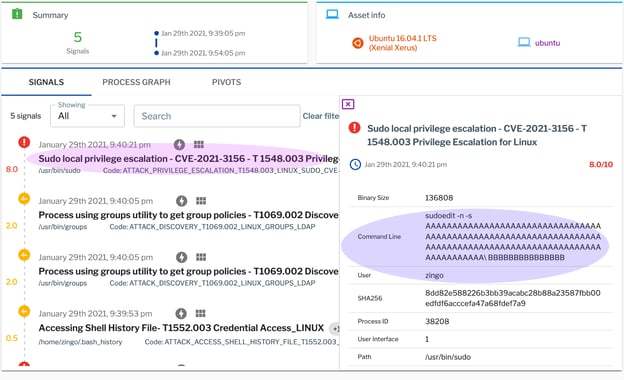Viewport: 624px width, 380px height.
Task: Click the +1 badge on Shell History signal
Action: [335, 329]
